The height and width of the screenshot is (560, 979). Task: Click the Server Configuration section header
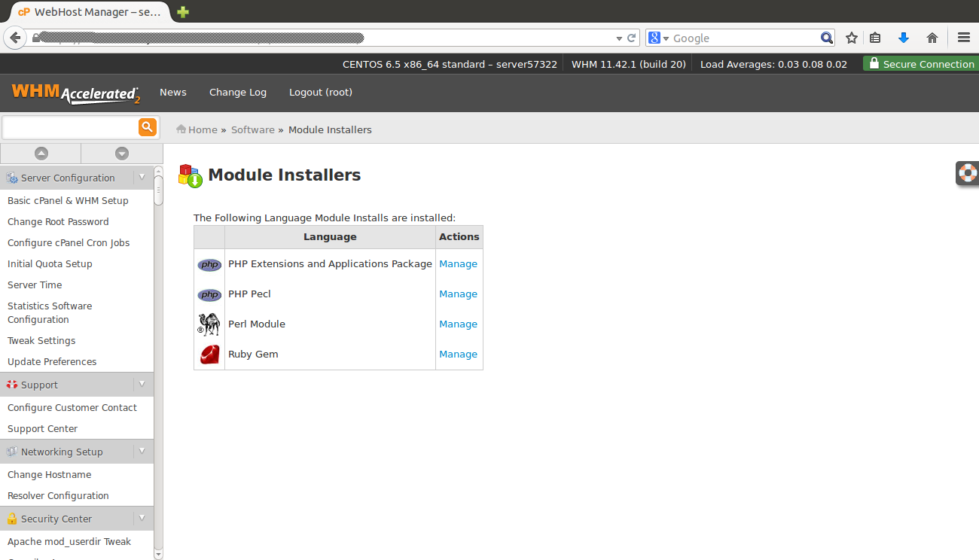click(77, 178)
